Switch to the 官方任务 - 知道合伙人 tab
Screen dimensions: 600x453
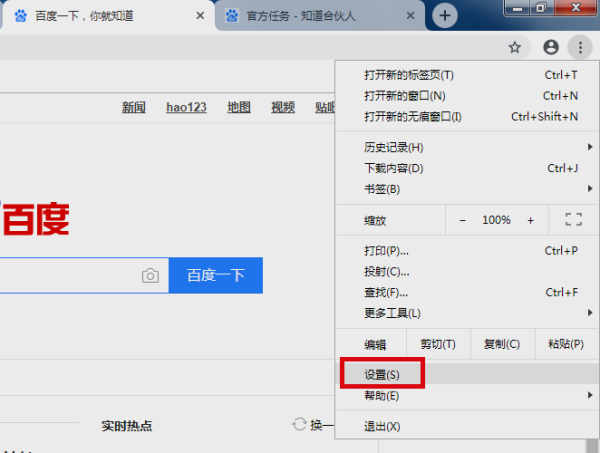(x=320, y=16)
